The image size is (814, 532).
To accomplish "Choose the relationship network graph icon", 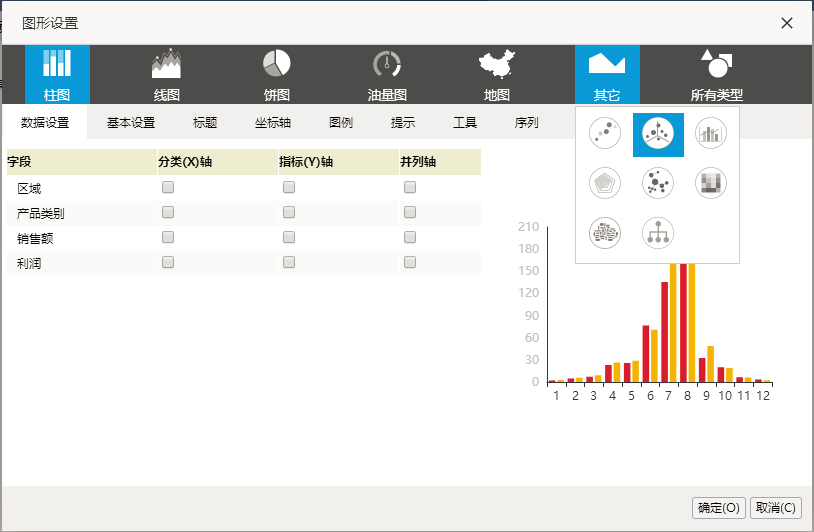I will click(x=658, y=183).
